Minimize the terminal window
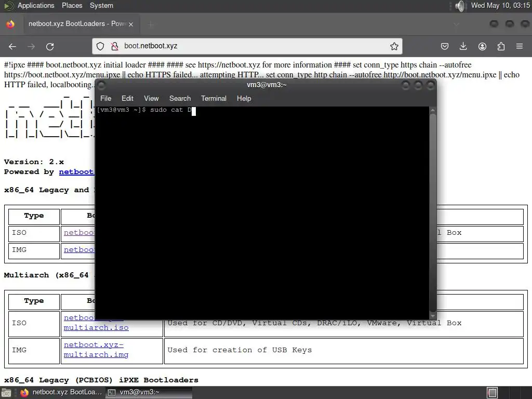This screenshot has height=399, width=532. coord(405,85)
